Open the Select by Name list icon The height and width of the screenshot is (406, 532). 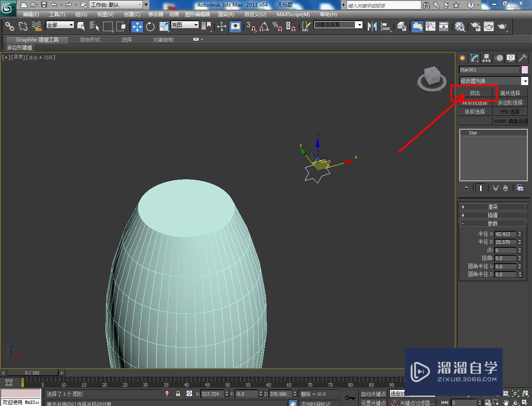pyautogui.click(x=94, y=27)
